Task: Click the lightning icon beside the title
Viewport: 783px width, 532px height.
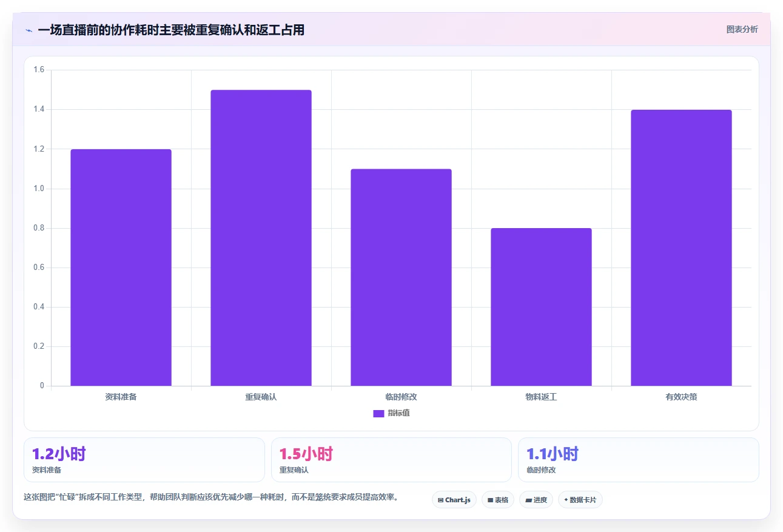Action: [x=29, y=30]
